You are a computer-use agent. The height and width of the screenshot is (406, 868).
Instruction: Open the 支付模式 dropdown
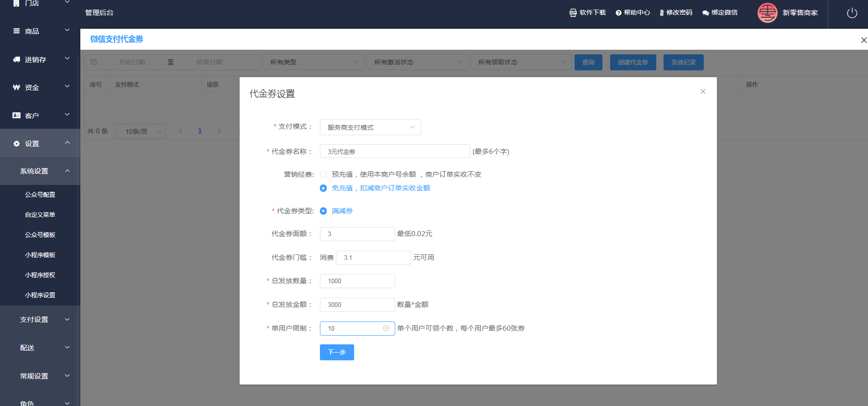[371, 127]
